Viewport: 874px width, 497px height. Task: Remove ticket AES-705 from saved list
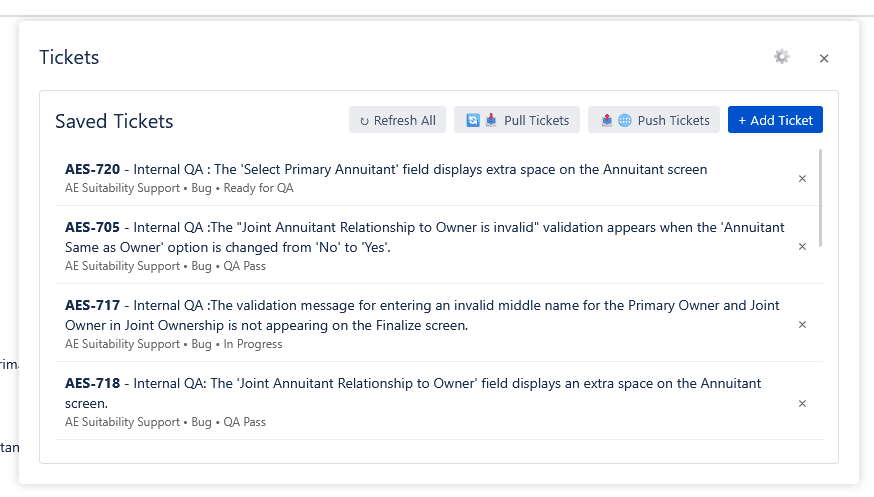[x=802, y=246]
